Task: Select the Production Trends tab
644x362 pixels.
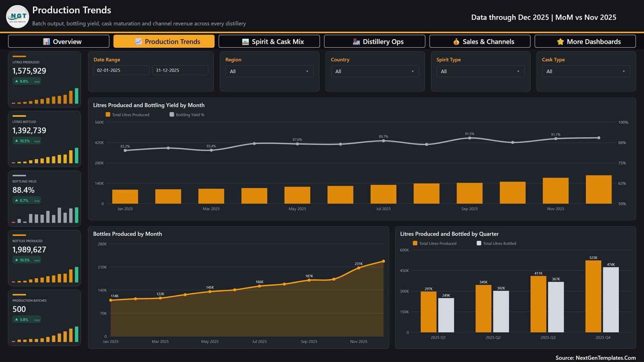Action: tap(164, 41)
